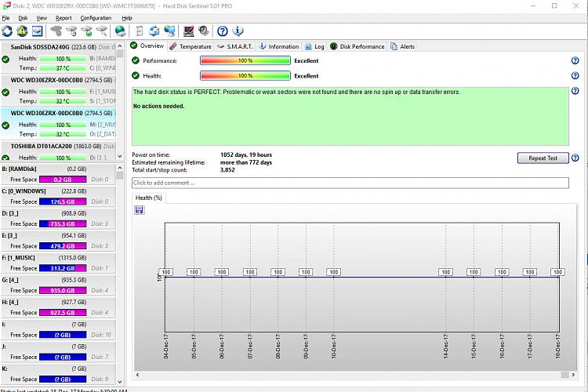The image size is (588, 392).
Task: Select B: [RAMDisk] partition entry
Action: (58, 174)
